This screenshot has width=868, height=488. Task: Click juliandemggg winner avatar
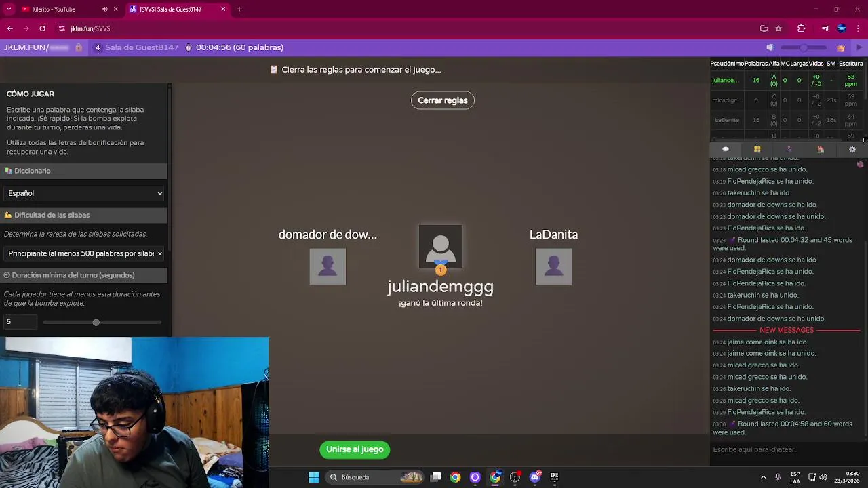(x=441, y=247)
